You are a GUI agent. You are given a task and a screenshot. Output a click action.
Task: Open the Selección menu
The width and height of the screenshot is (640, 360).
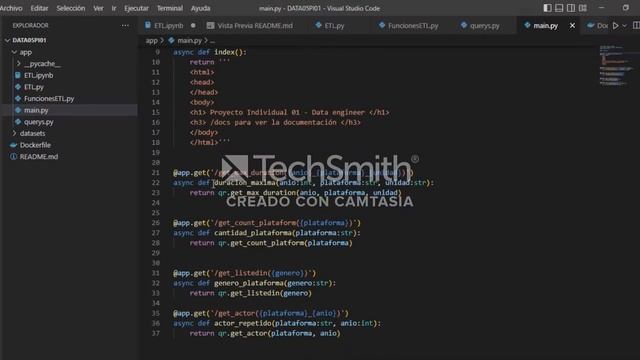[71, 8]
